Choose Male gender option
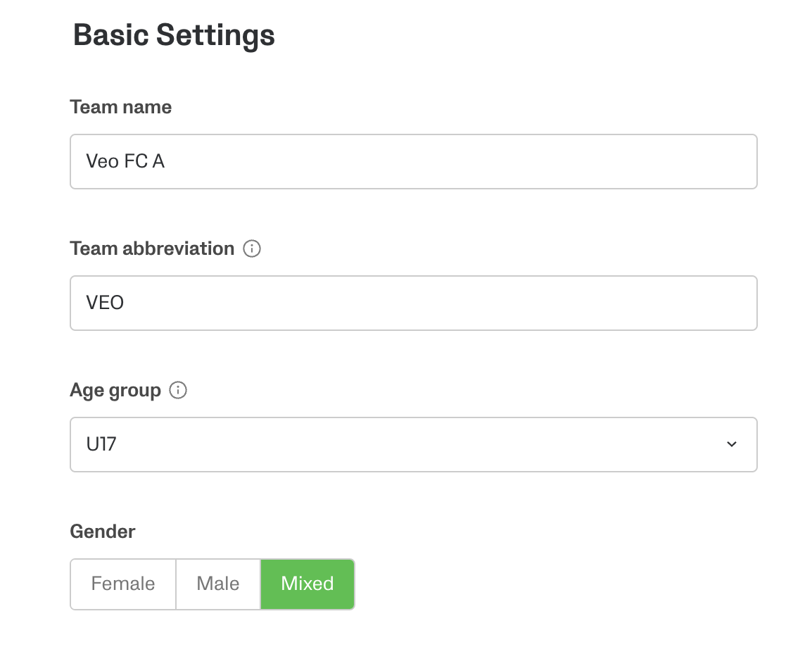The height and width of the screenshot is (666, 812). point(218,584)
